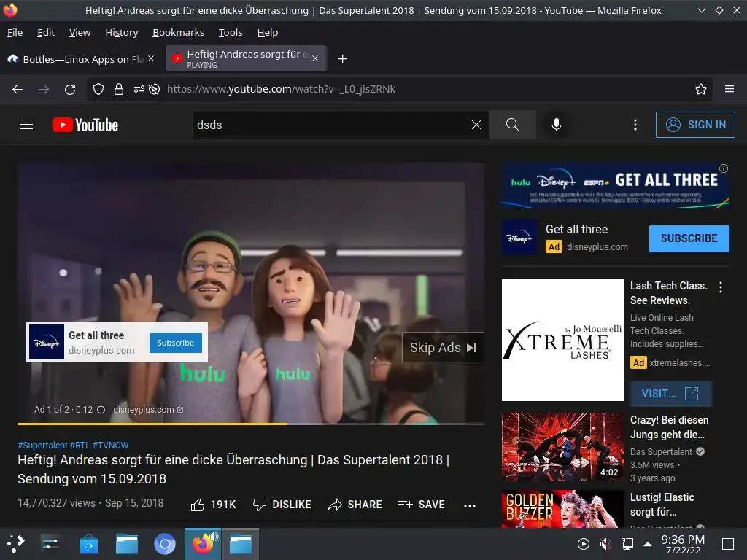Switch to Bottles Linux Apps tab
The height and width of the screenshot is (560, 747).
81,59
